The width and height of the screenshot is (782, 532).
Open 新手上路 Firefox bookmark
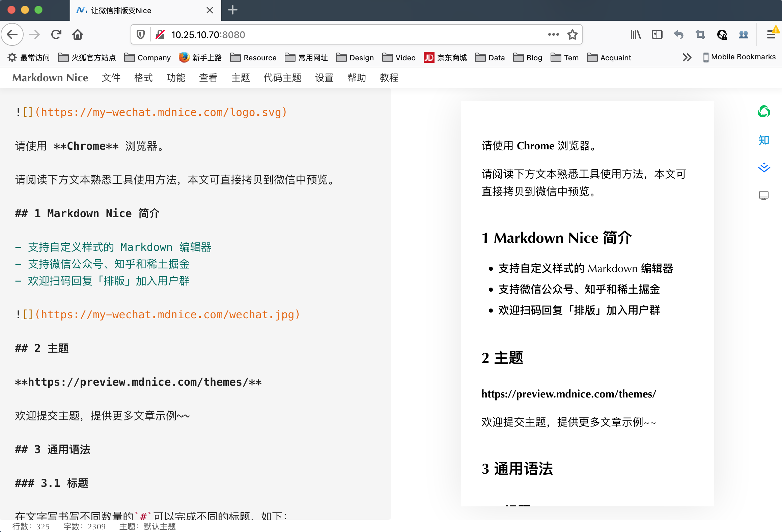click(200, 58)
